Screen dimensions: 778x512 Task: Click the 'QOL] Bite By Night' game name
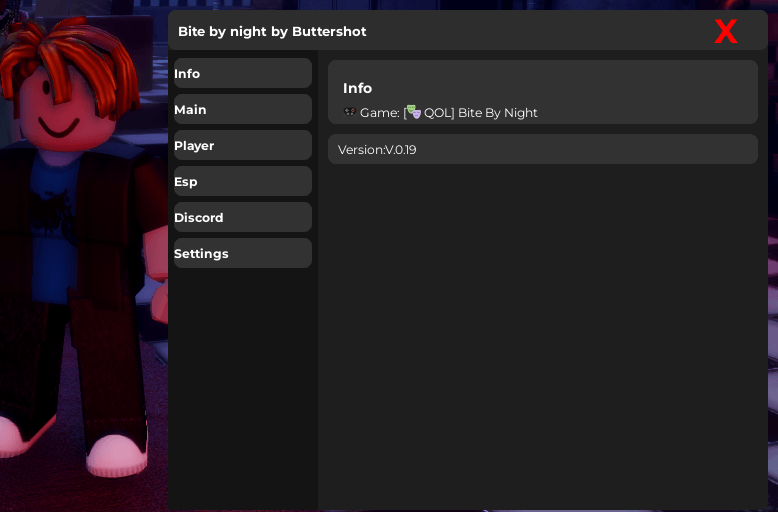point(481,113)
